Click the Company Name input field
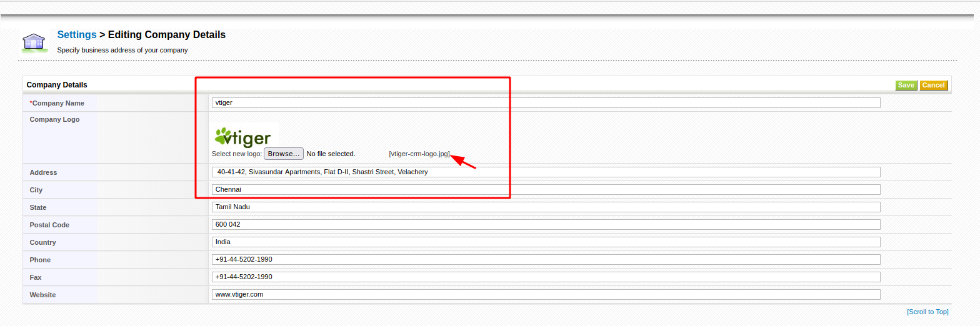 pos(546,102)
